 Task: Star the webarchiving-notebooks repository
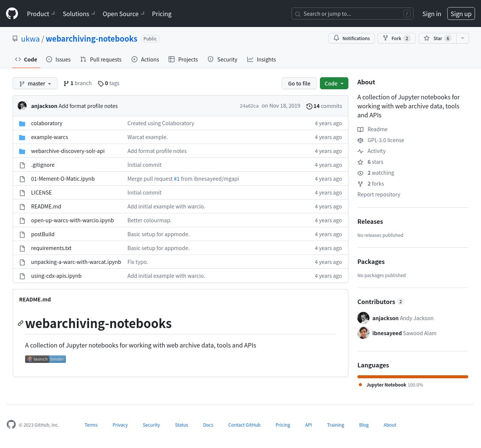438,38
